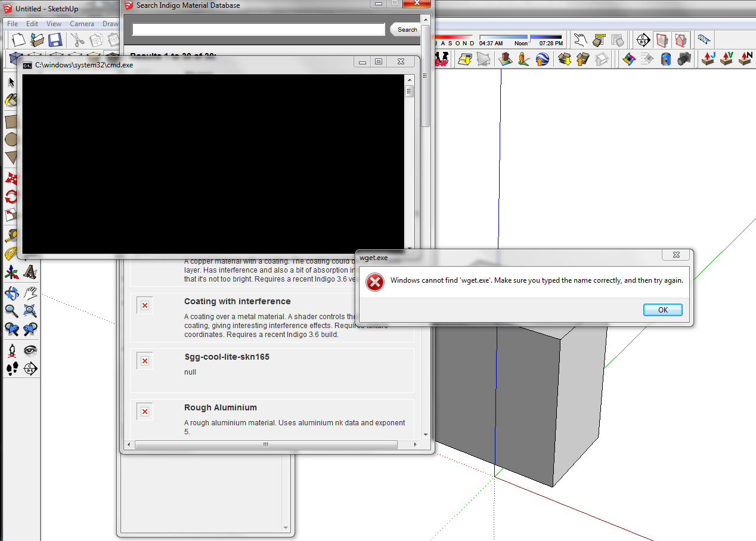Open Component Options icon
756x541 pixels.
pos(600,40)
